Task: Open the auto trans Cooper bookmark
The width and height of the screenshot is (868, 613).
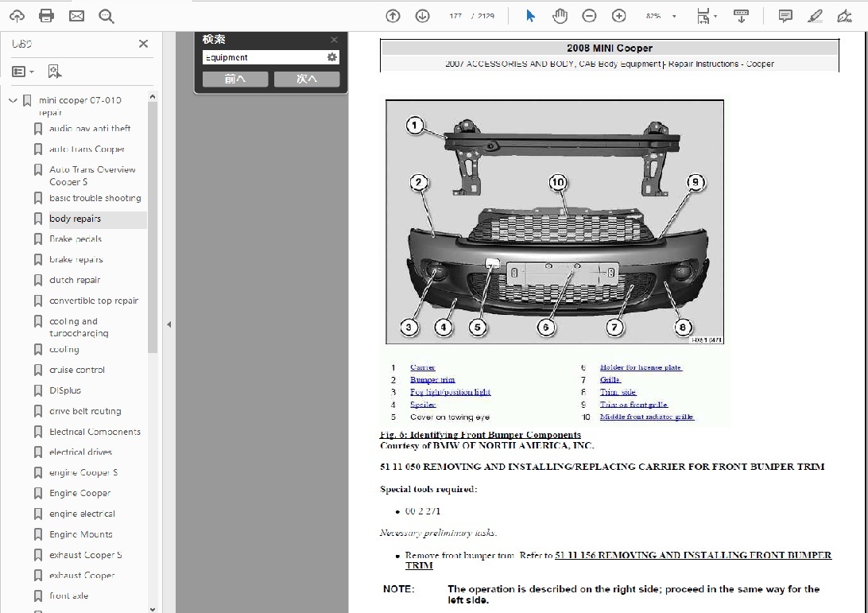Action: pos(87,149)
